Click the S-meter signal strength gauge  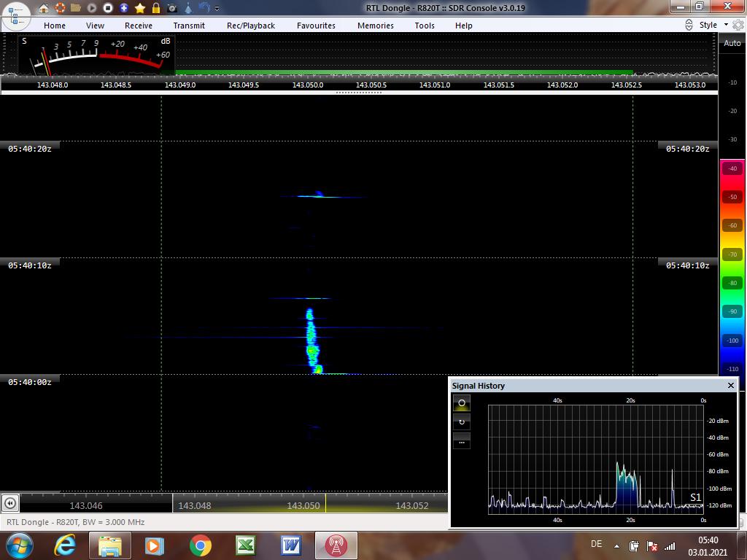click(96, 55)
